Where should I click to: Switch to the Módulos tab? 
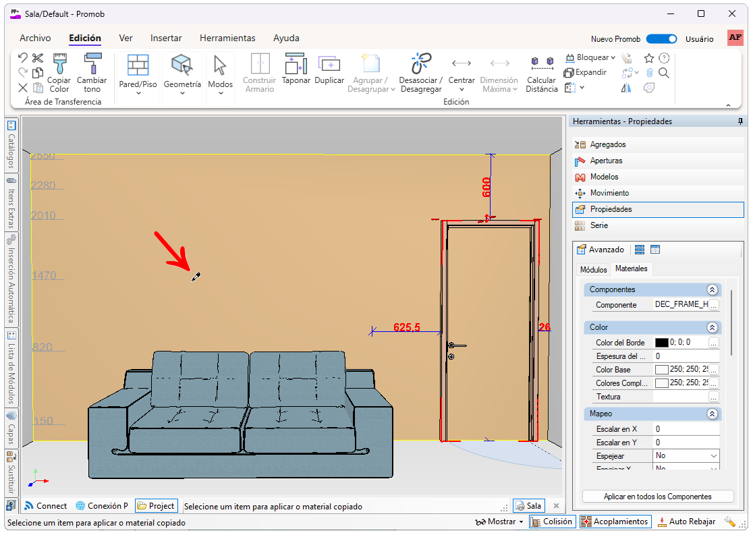[593, 269]
